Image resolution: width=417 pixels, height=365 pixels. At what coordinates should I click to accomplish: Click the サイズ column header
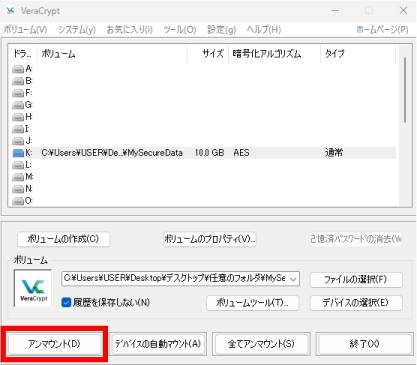click(x=208, y=54)
